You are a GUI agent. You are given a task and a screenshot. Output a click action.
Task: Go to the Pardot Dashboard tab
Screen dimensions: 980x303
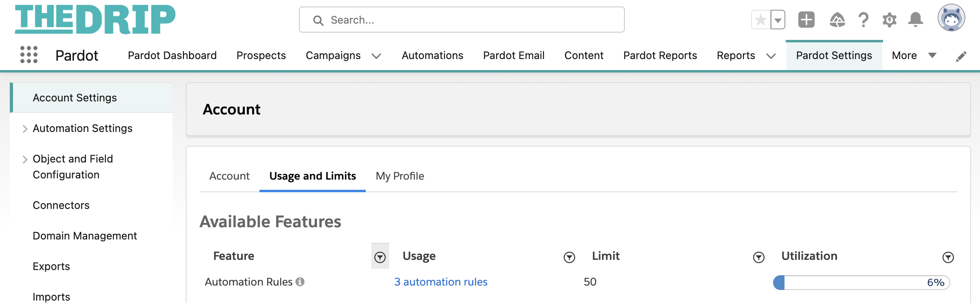pos(172,55)
